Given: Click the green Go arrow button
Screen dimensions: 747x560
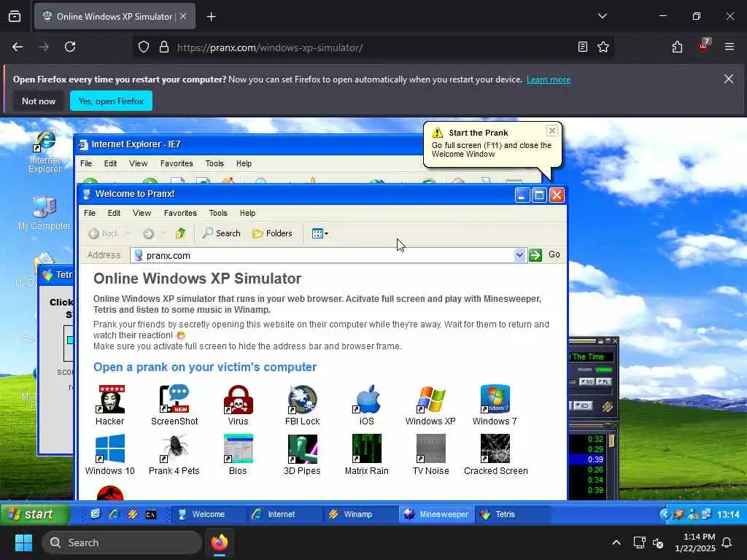Looking at the screenshot, I should [x=535, y=255].
